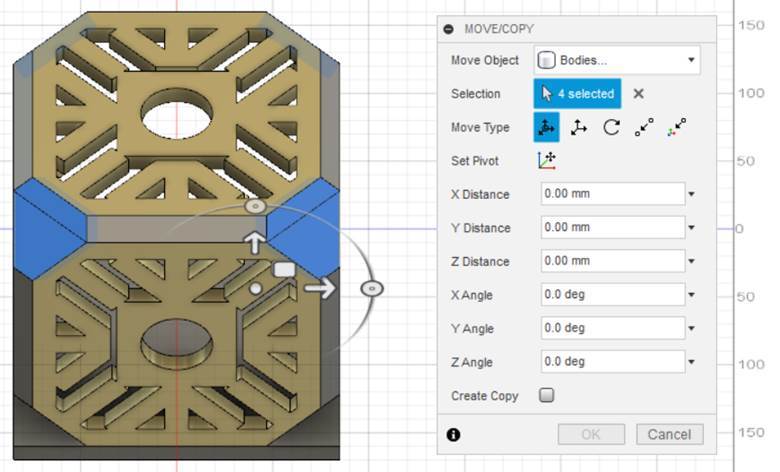Click the upward arrow manipulator handle
This screenshot has width=780, height=472.
254,242
